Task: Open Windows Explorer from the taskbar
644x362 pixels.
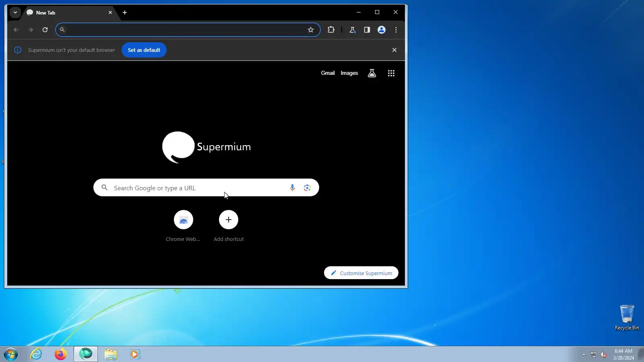Action: (x=110, y=354)
